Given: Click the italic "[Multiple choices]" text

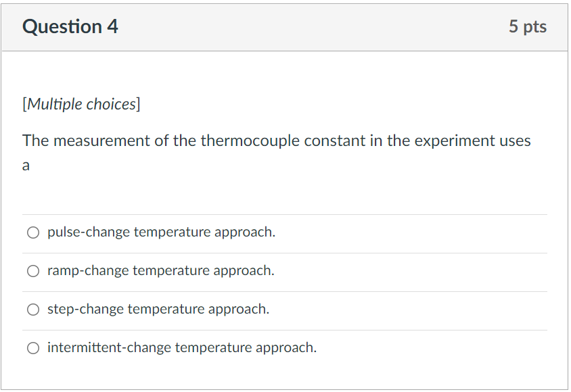Looking at the screenshot, I should (81, 104).
